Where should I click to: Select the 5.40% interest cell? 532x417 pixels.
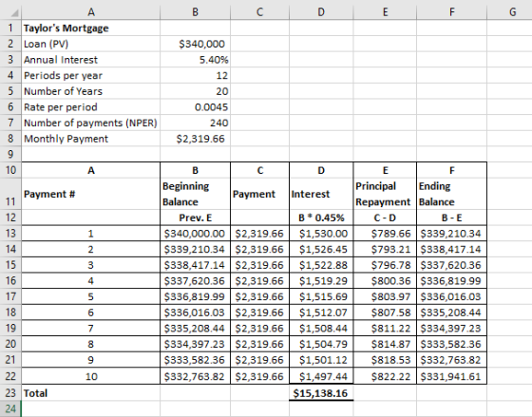pyautogui.click(x=195, y=60)
